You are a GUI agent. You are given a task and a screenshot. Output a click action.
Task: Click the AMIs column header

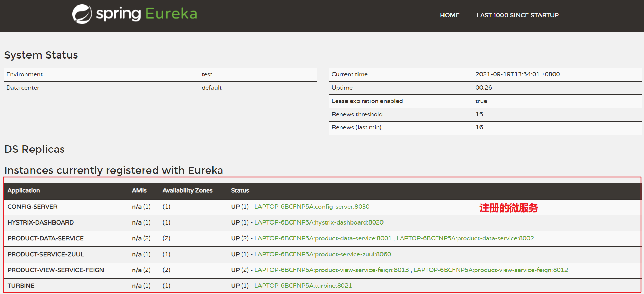tap(139, 190)
